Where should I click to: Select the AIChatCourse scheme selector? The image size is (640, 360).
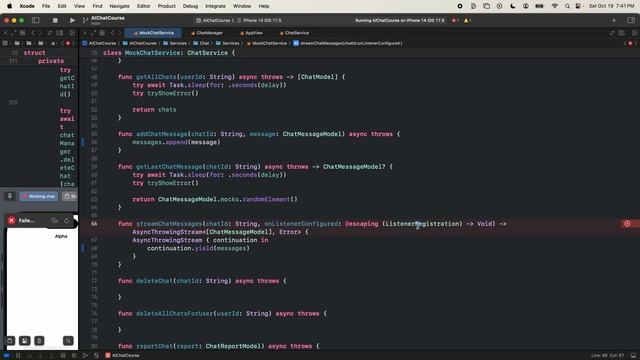tap(213, 20)
